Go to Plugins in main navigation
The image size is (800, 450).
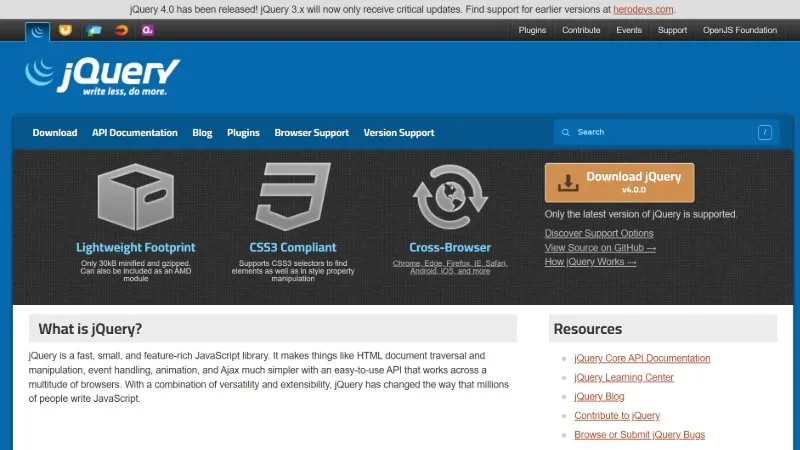pyautogui.click(x=243, y=133)
